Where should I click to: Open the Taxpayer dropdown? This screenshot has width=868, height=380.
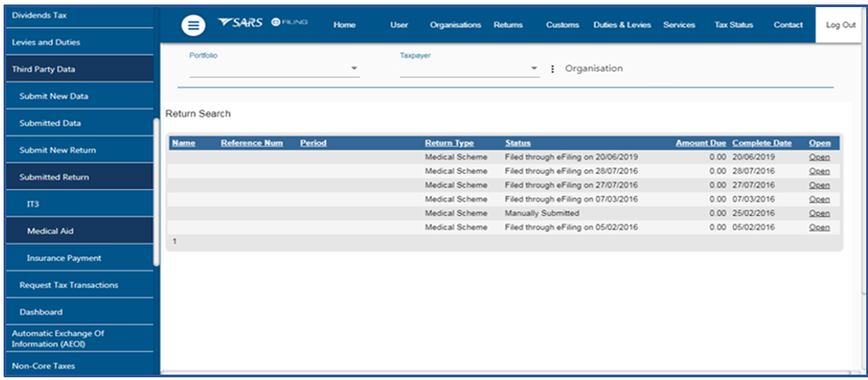click(x=533, y=69)
